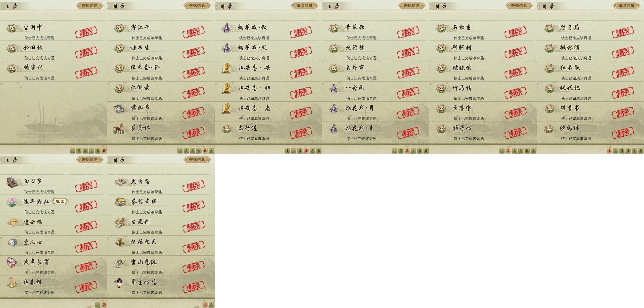Open the 扶摇九天 adventure entry
Image resolution: width=644 pixels, height=308 pixels.
coord(161,245)
